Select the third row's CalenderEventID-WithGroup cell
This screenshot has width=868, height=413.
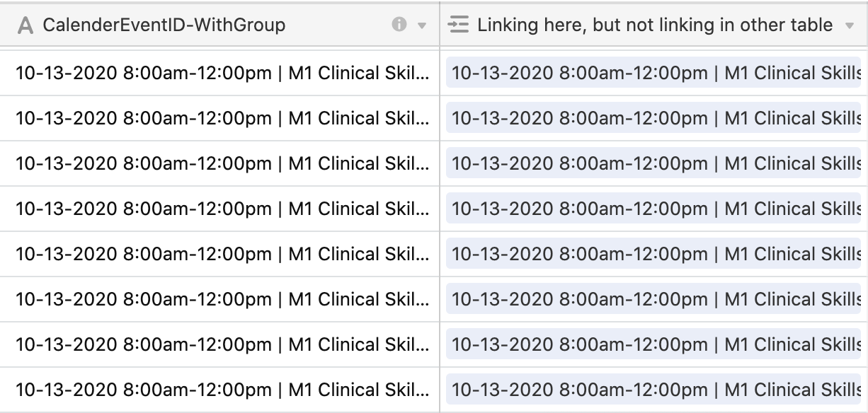(219, 163)
